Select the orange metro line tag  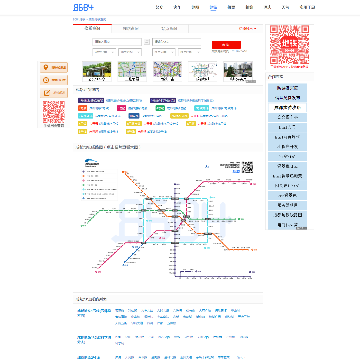(82, 108)
